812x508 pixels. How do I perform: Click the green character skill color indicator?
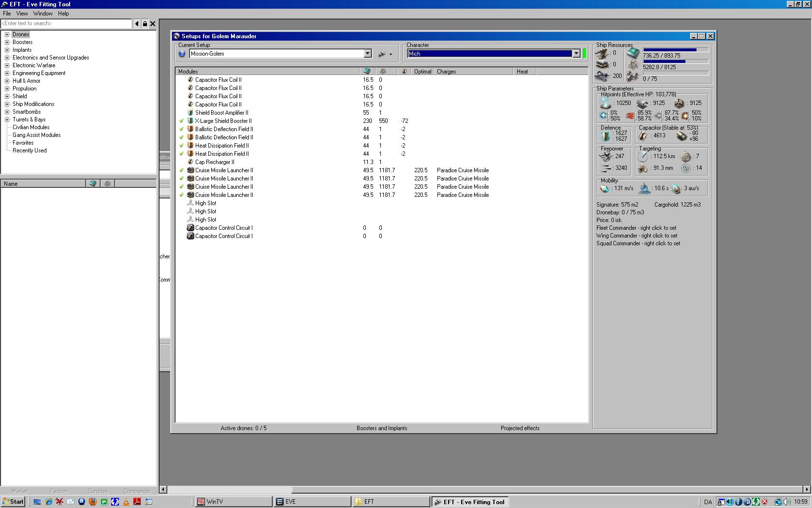pos(584,54)
